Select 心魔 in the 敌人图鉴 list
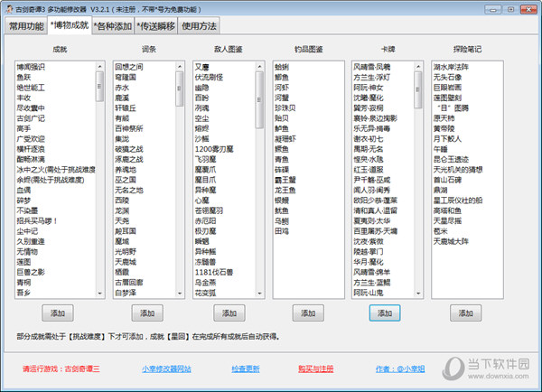Screen dimensions: 542x392 tap(201, 201)
